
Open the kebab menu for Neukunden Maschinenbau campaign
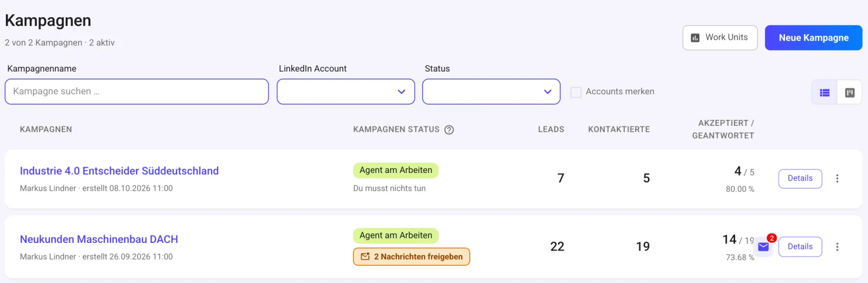click(x=837, y=247)
